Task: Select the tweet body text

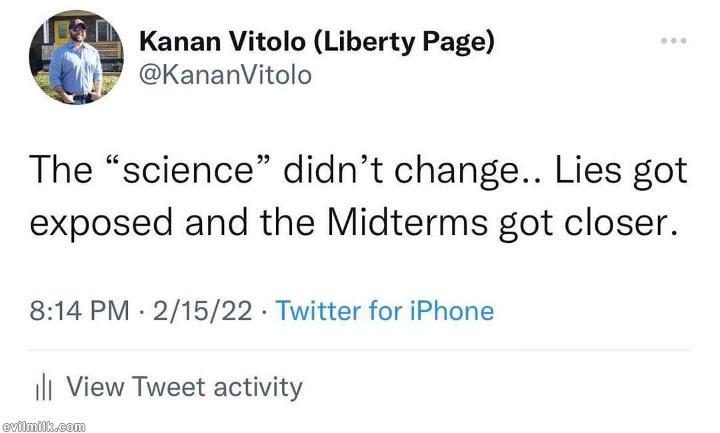Action: (358, 195)
